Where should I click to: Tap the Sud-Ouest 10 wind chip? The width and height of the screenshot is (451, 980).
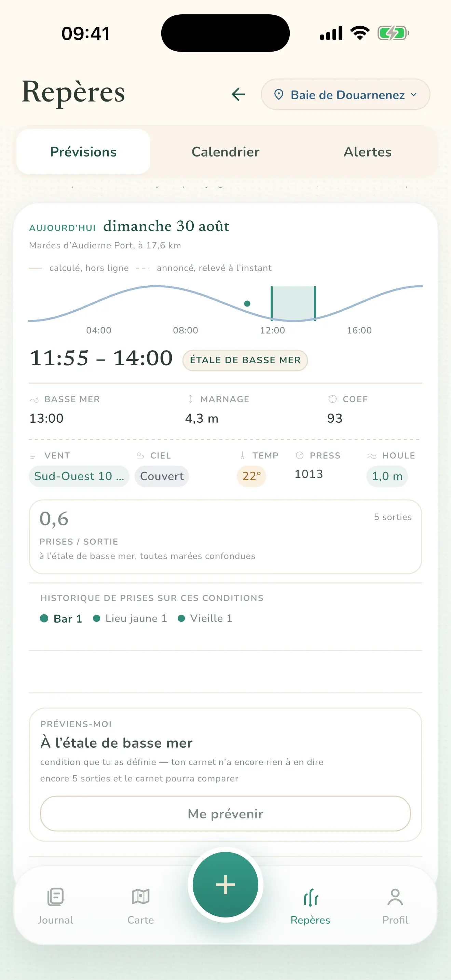[x=79, y=476]
